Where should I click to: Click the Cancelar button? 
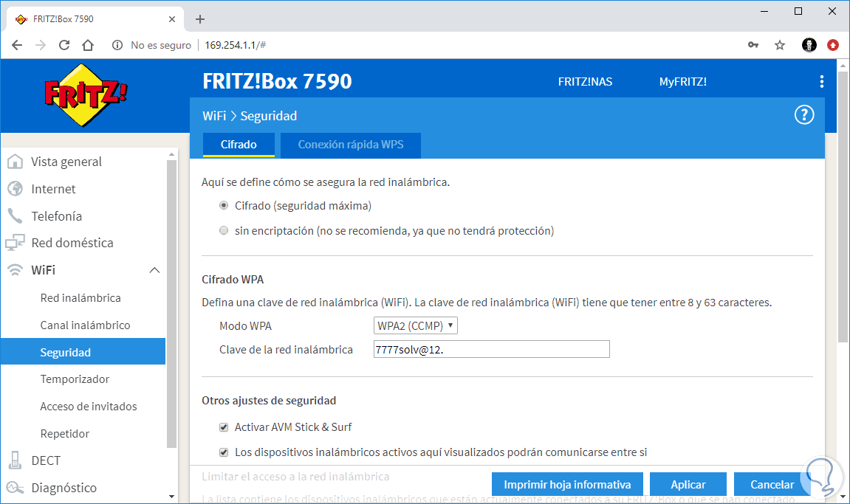(x=772, y=485)
